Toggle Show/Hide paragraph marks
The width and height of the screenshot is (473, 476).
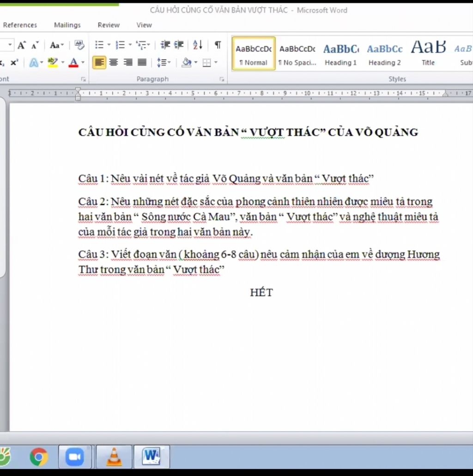[x=218, y=45]
